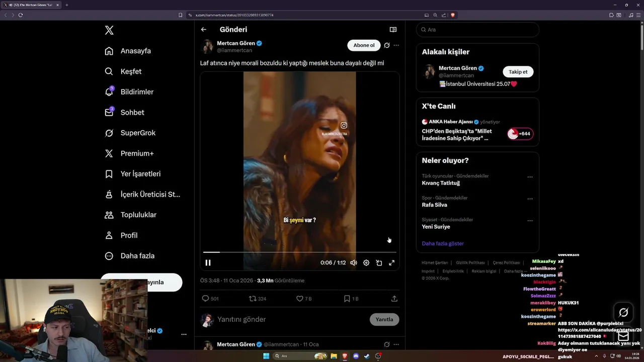This screenshot has height=362, width=644.
Task: Like the post with 7 B likes
Action: coord(304,299)
